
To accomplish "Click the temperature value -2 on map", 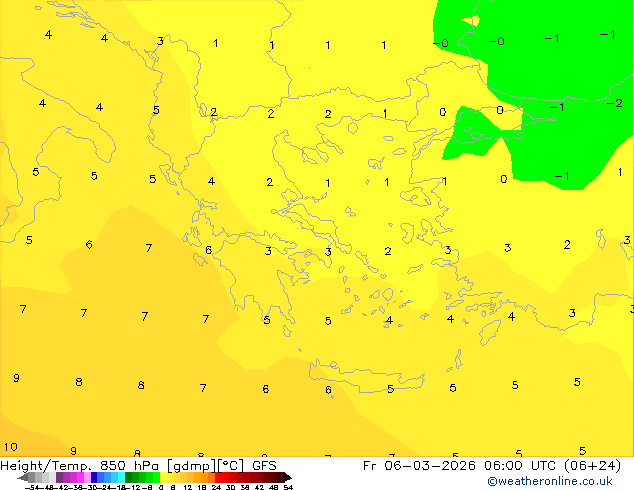I will pos(615,103).
